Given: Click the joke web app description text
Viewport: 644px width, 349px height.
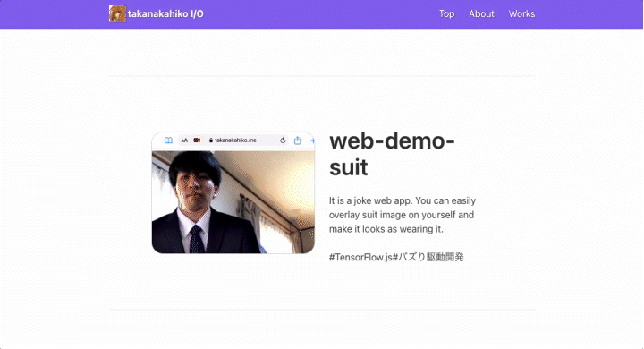Looking at the screenshot, I should coord(402,215).
